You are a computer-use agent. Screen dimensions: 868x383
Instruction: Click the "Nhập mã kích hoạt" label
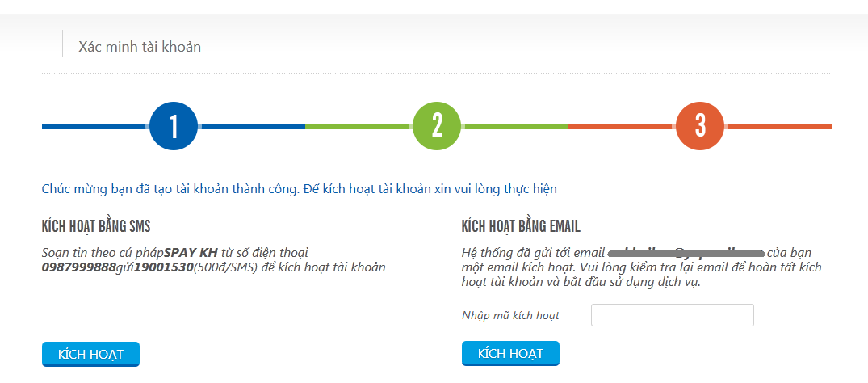click(x=510, y=315)
